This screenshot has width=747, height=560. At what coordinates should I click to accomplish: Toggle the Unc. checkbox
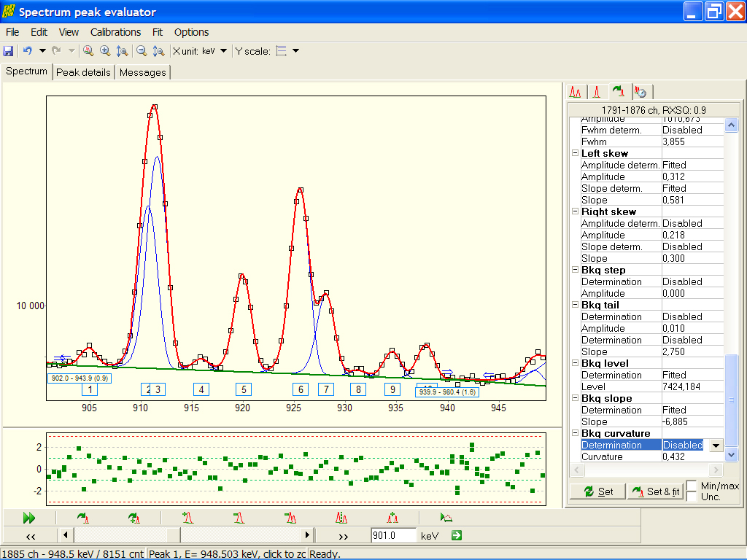pyautogui.click(x=692, y=496)
